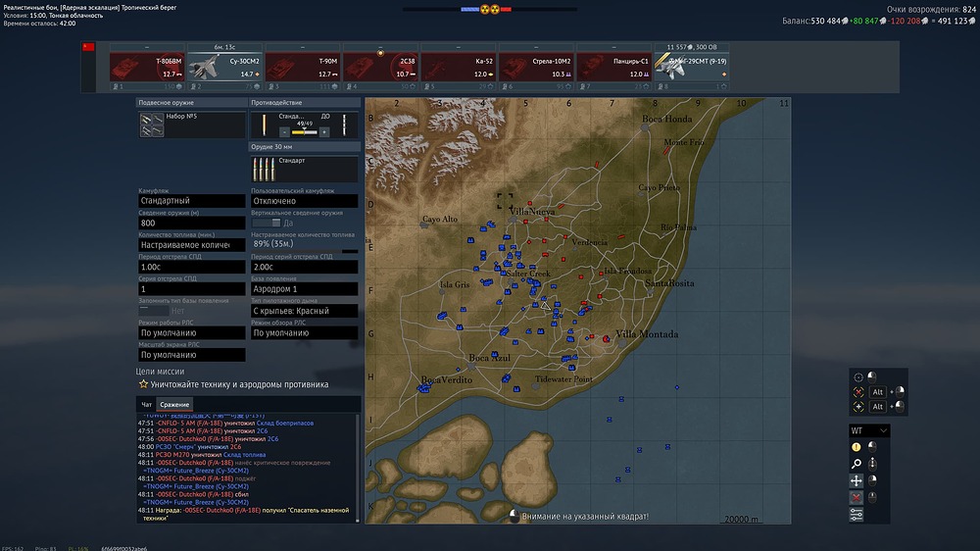980x551 pixels.
Task: Click the mission objective star icon
Action: pyautogui.click(x=143, y=384)
